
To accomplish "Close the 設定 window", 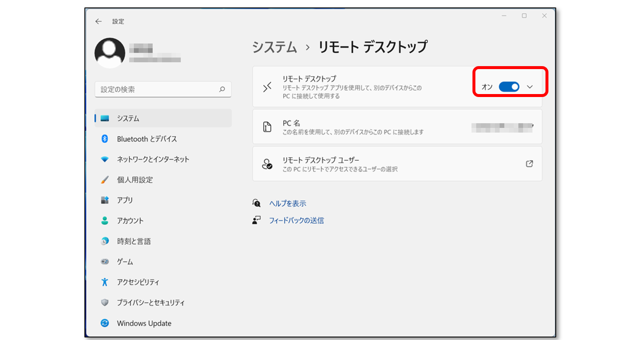I will click(x=544, y=16).
